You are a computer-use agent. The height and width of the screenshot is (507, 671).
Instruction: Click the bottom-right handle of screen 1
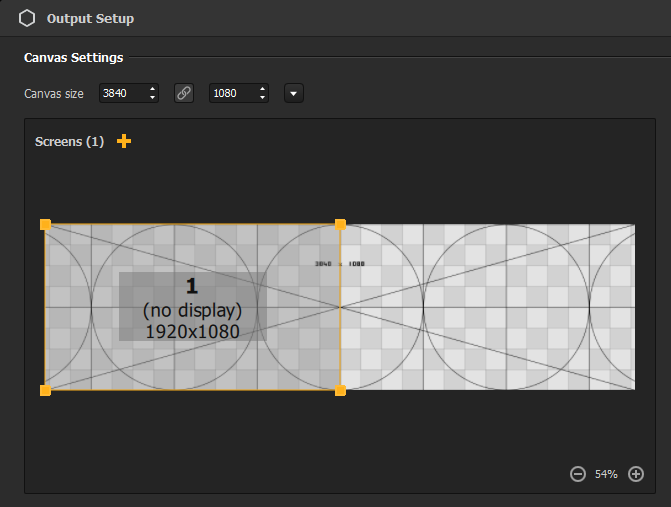coord(340,390)
